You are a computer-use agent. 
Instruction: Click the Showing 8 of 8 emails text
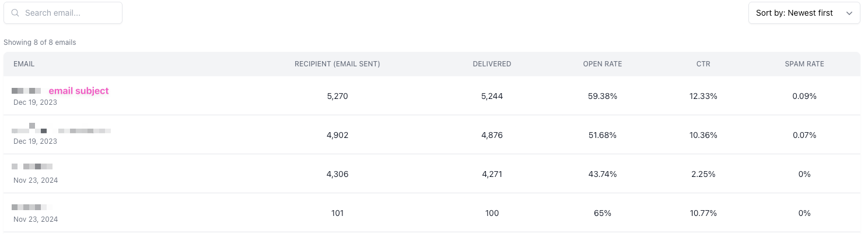tap(40, 42)
